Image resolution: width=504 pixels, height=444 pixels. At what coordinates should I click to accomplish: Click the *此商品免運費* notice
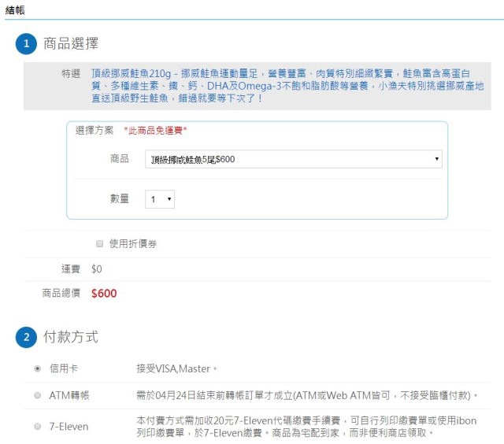[x=156, y=131]
